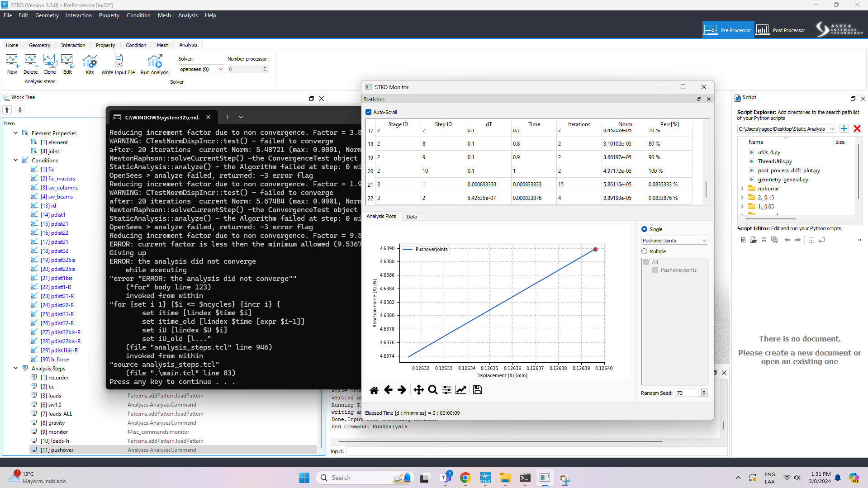Click the Edit analysis step icon
Viewport: 868px width, 488px height.
click(x=67, y=64)
